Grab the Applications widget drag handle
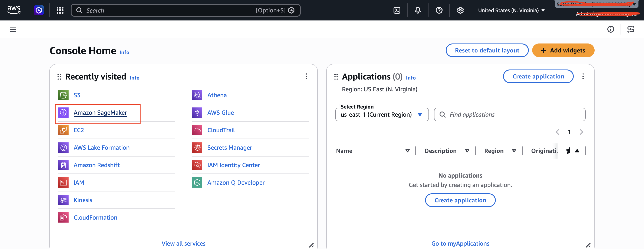 point(336,77)
